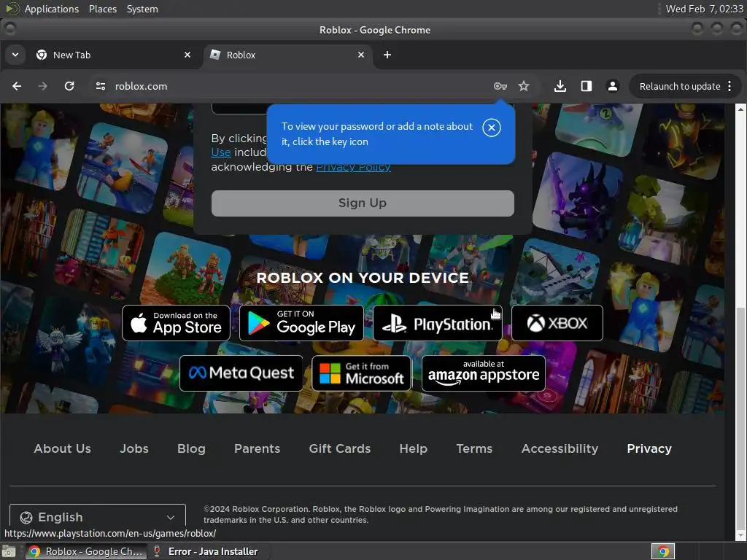Viewport: 747px width, 560px height.
Task: Open the Privacy Policy link
Action: (354, 167)
